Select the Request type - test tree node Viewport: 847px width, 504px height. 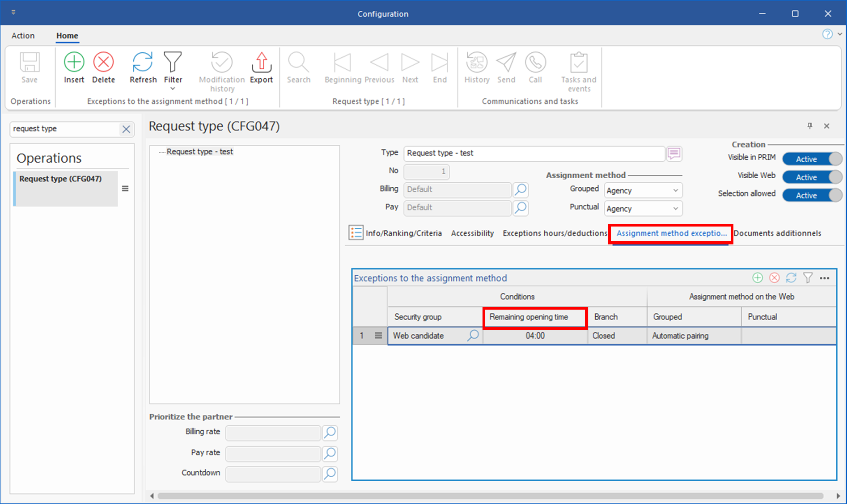199,152
